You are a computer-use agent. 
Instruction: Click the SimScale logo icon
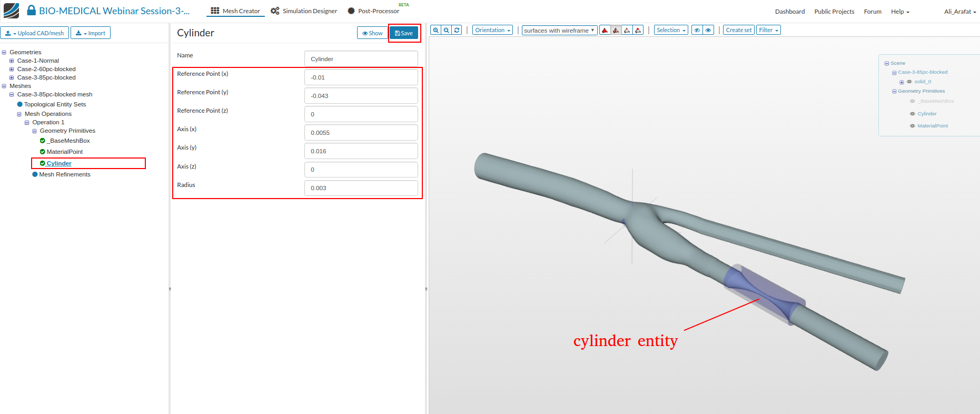11,11
